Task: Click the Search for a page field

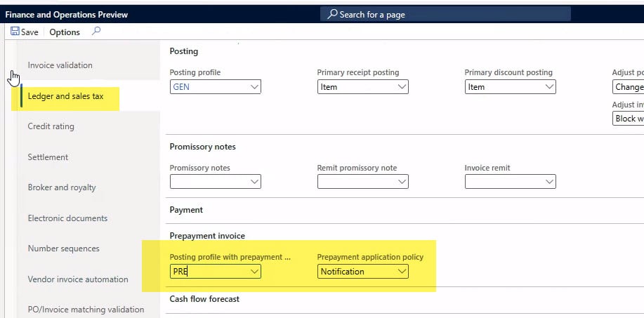Action: point(449,14)
